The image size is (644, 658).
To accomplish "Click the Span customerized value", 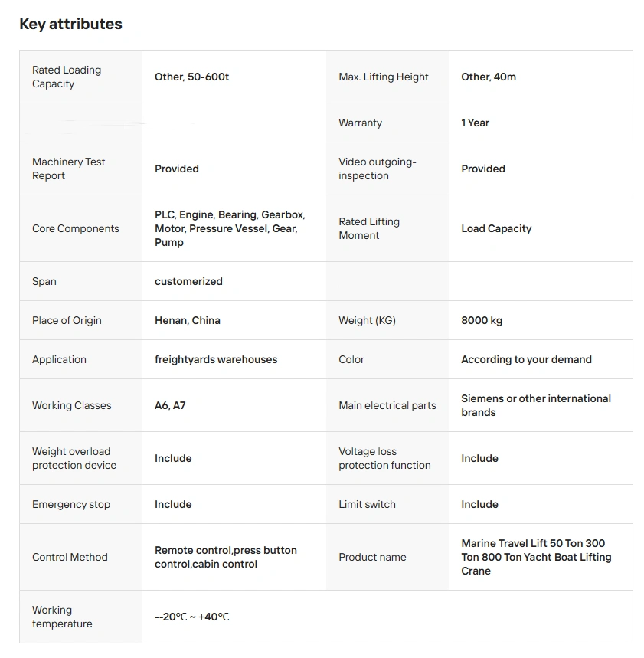I will coord(188,281).
